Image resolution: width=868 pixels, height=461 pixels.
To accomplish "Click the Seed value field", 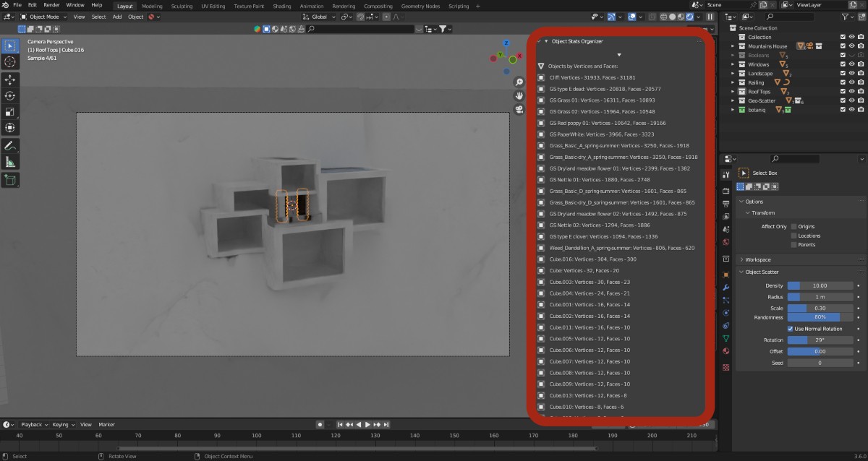I will (820, 363).
